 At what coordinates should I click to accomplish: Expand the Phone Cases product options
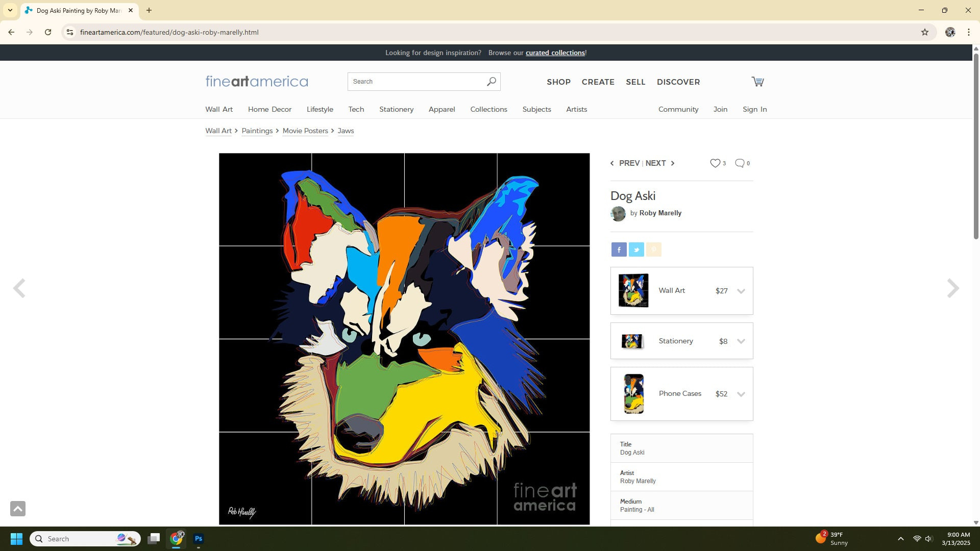point(741,394)
